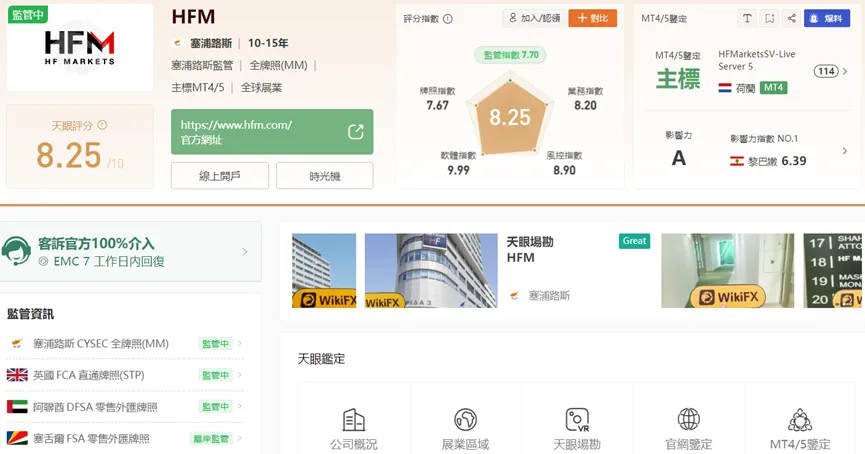Click the info icon next to 評分指數
865x454 pixels.
tap(448, 19)
